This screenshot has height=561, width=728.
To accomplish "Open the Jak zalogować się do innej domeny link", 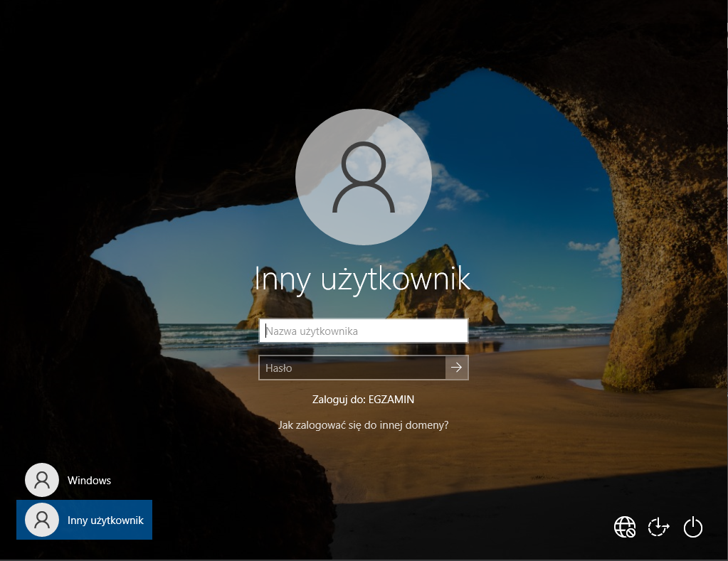I will 364,425.
